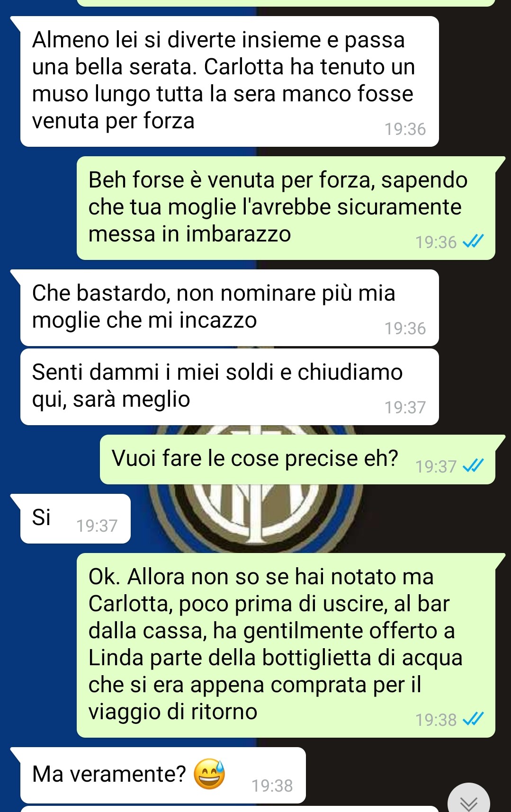
Task: Tap read ticks beside 'Vuoi fare le cose precise'
Action: [x=473, y=466]
